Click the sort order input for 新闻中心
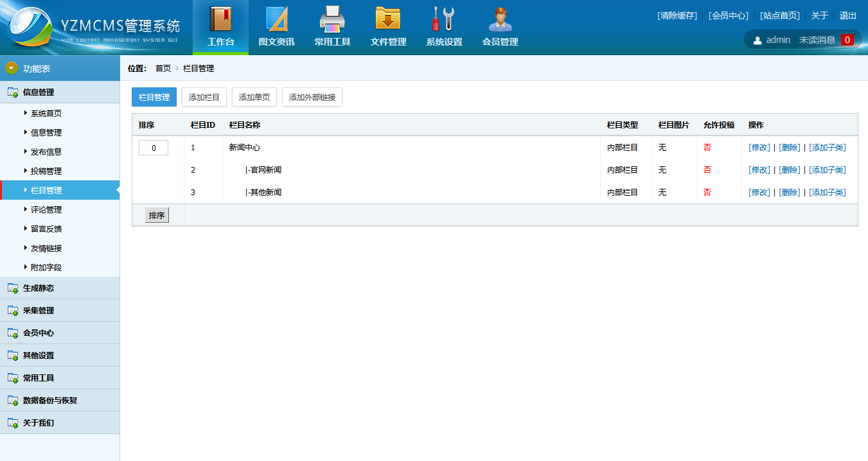 (154, 148)
